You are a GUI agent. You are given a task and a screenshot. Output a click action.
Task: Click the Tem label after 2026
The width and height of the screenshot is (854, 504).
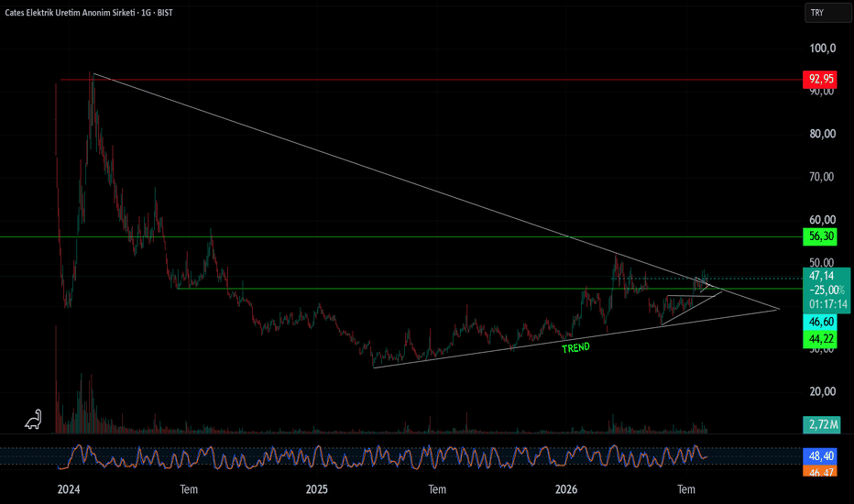pyautogui.click(x=686, y=489)
